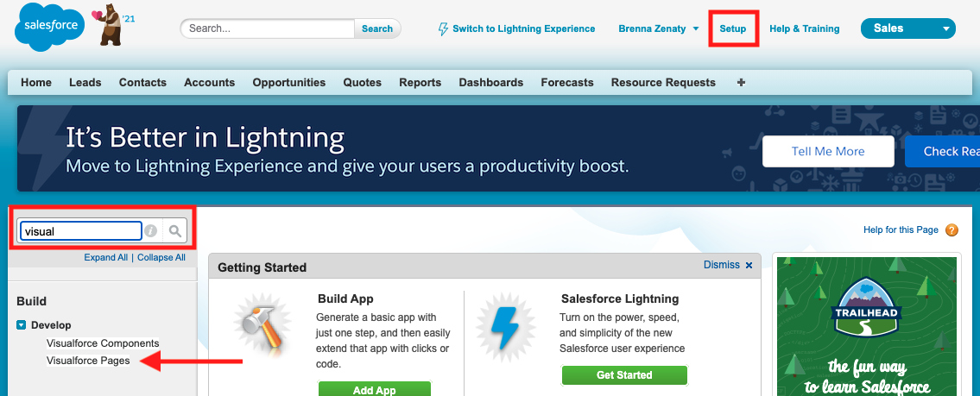The height and width of the screenshot is (396, 980).
Task: Click Expand All link
Action: point(105,257)
